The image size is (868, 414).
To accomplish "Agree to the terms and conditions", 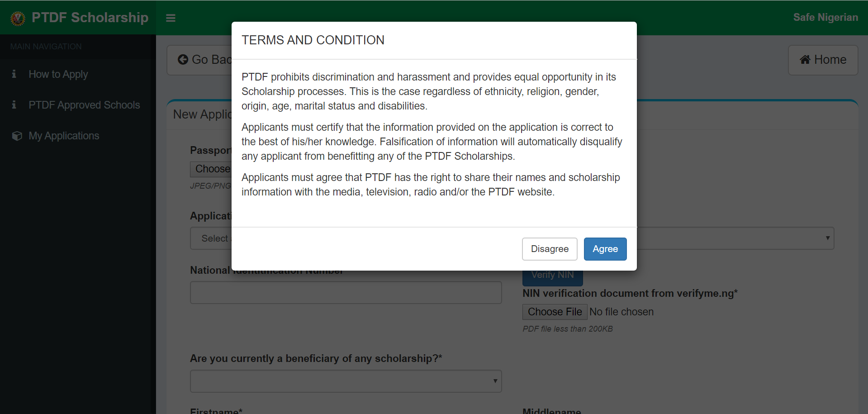I will (x=605, y=249).
